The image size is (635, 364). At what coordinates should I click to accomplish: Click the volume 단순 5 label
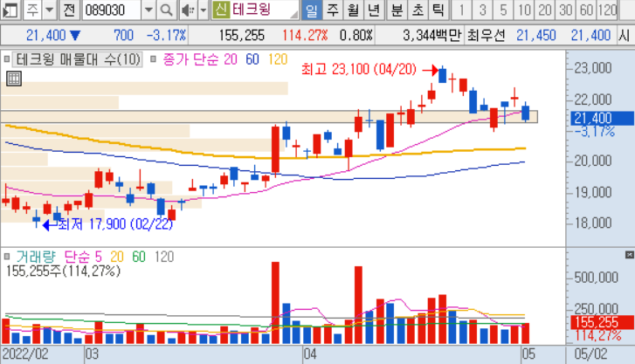click(83, 257)
